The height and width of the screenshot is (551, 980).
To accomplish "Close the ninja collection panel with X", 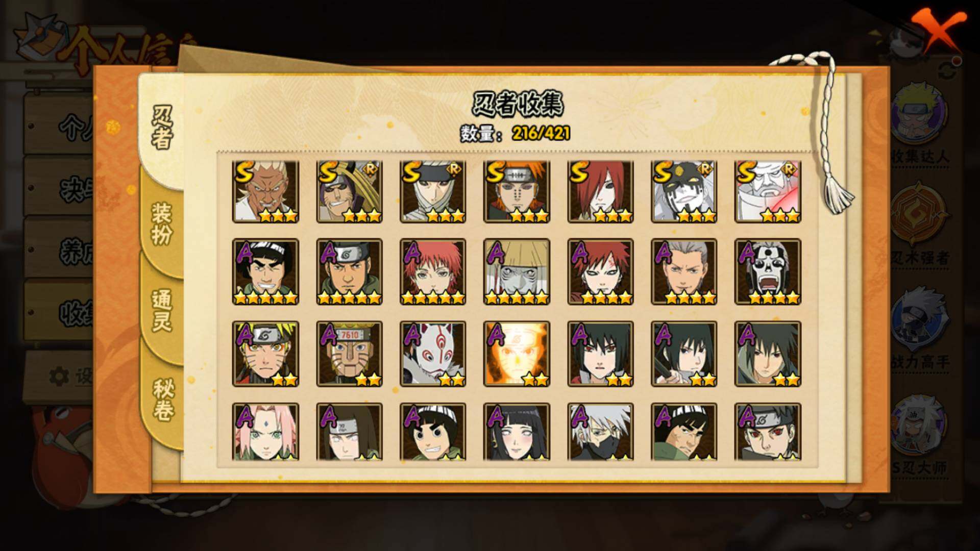I will click(939, 32).
